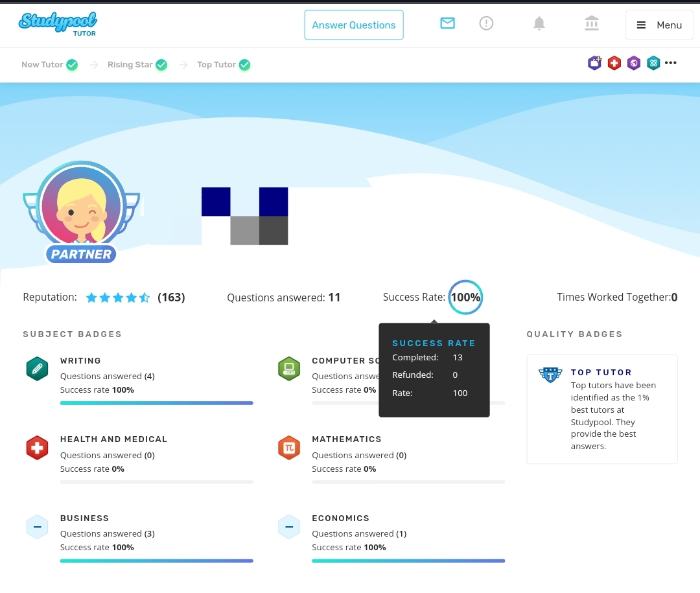Click the Business success rate progress bar
The width and height of the screenshot is (700, 593).
(157, 561)
